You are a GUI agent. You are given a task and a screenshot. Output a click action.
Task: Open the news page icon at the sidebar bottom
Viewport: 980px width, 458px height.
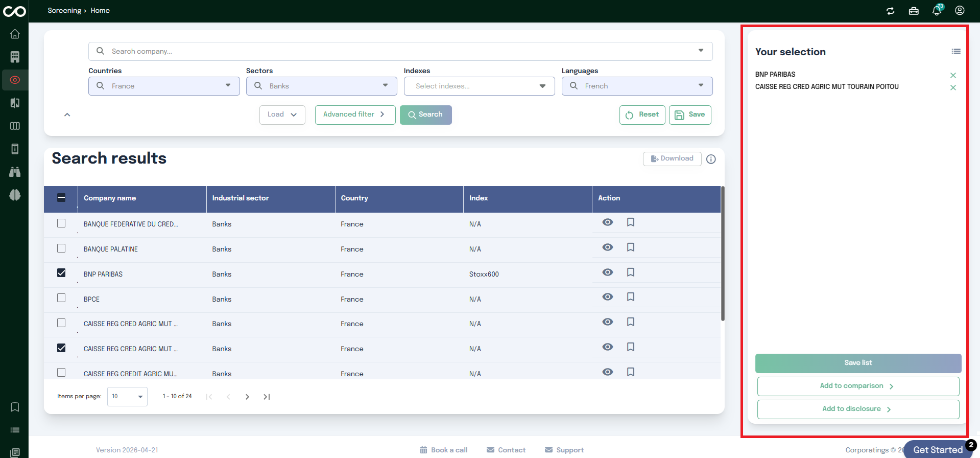15,453
